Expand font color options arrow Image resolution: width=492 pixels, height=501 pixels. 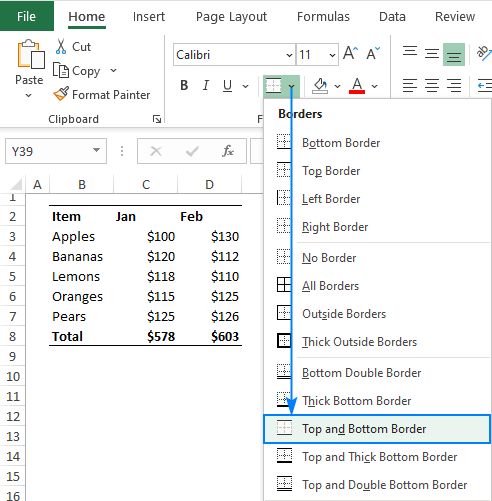374,86
